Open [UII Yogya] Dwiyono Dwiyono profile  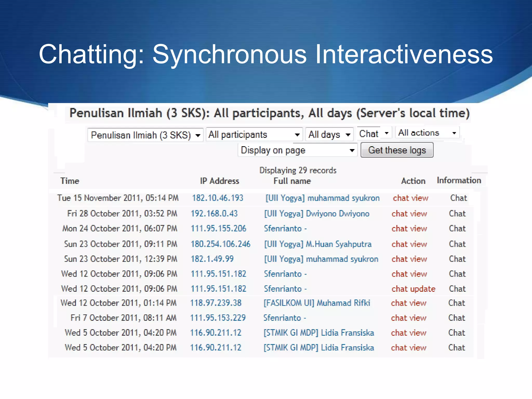(317, 214)
